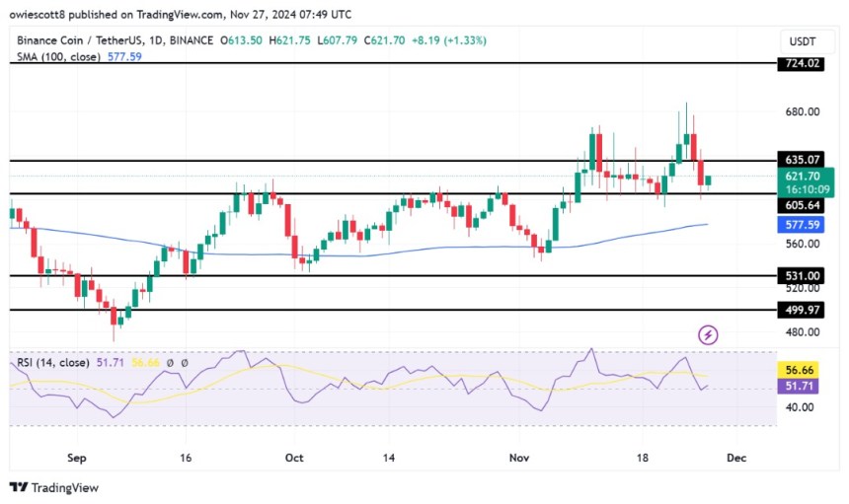Click the 40.00 RSI axis tick
Screen dimensions: 849x504
tap(800, 407)
